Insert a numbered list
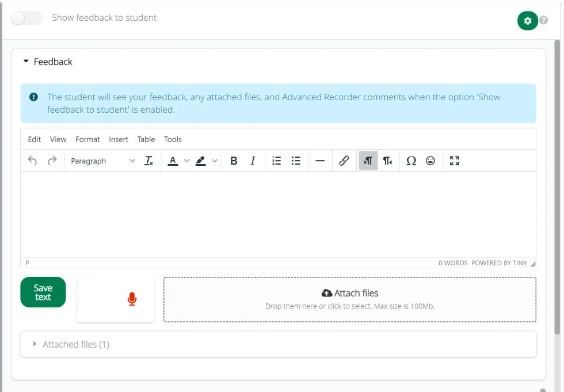The image size is (564, 392). tap(277, 161)
